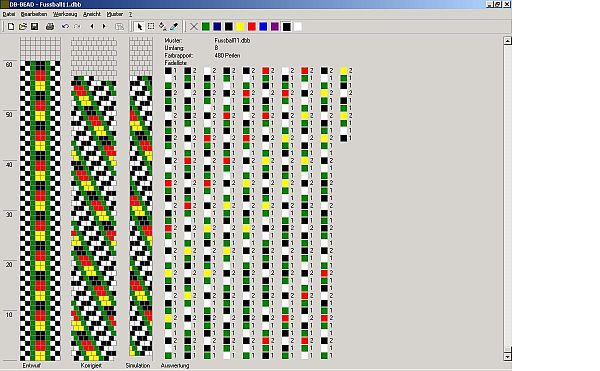Click the scrollbar down arrow
The height and width of the screenshot is (371, 600).
tap(507, 356)
